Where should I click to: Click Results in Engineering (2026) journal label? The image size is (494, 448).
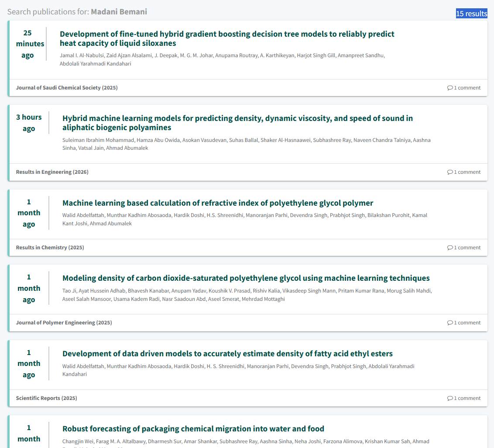click(x=52, y=172)
